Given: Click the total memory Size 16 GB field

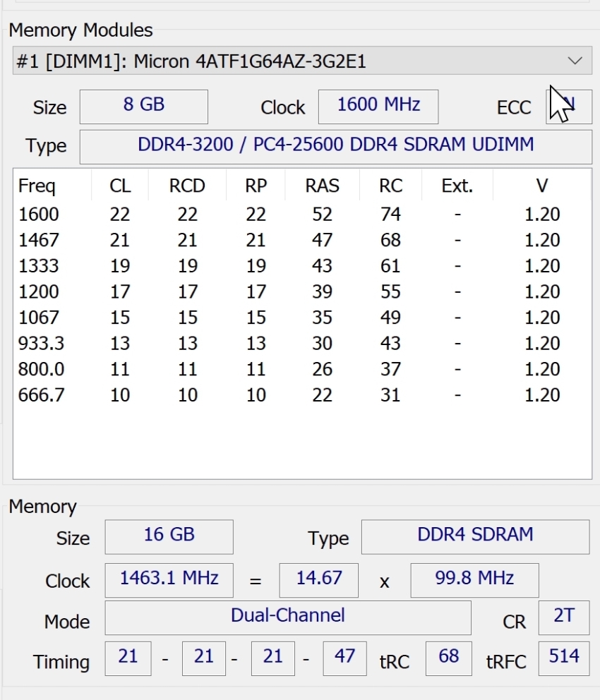Looking at the screenshot, I should (x=169, y=536).
